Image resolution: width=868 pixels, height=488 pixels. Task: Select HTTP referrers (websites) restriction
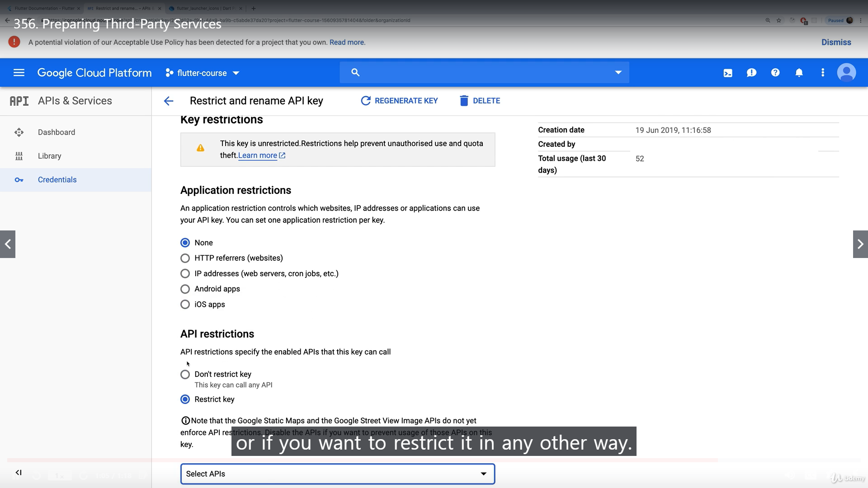tap(185, 258)
